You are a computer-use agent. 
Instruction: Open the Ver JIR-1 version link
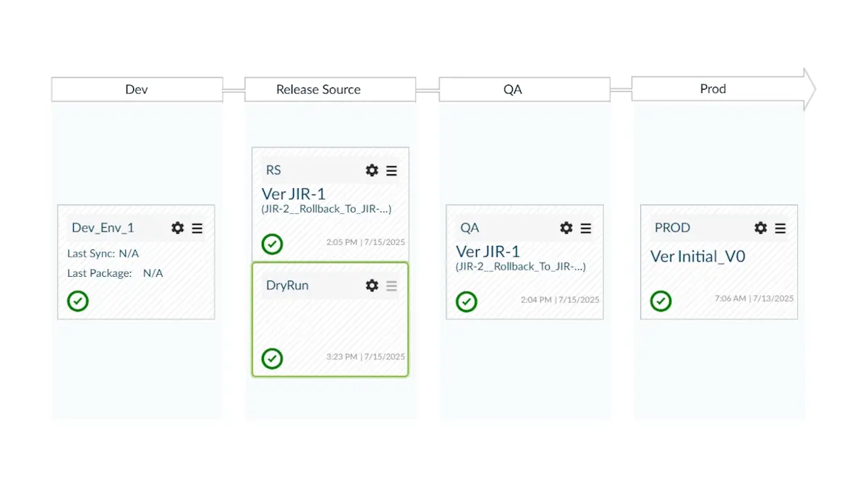293,194
